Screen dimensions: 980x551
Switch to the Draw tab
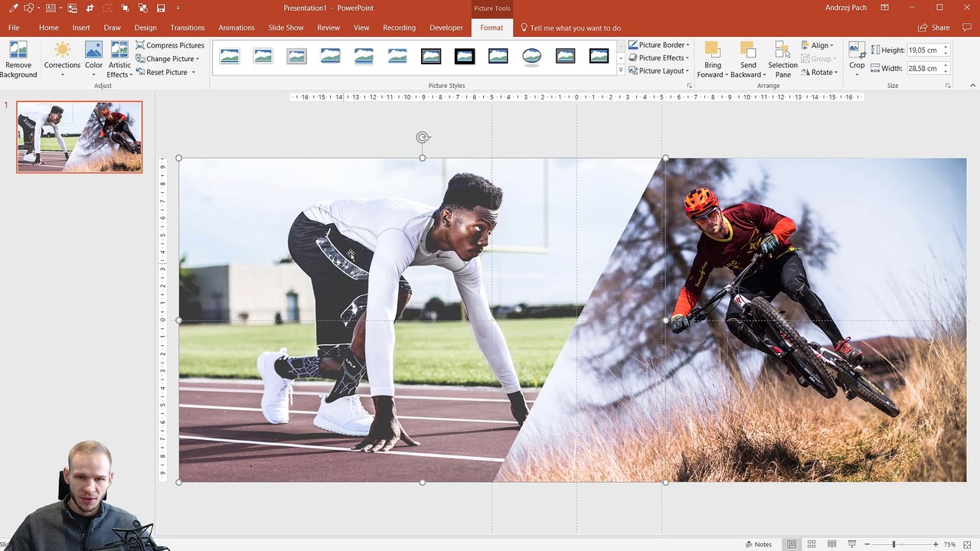click(113, 28)
